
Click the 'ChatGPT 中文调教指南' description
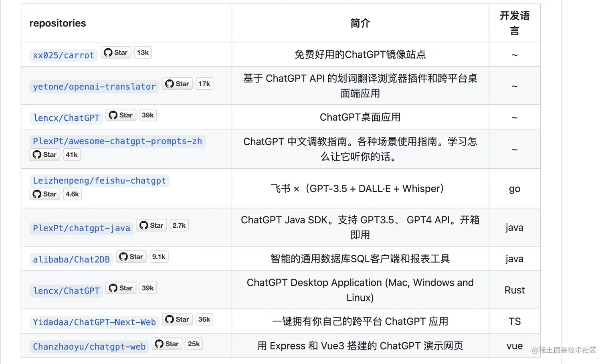360,149
